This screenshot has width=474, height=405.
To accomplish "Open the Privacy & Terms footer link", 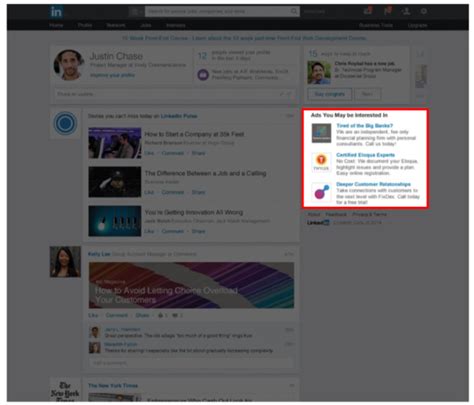I will click(369, 214).
